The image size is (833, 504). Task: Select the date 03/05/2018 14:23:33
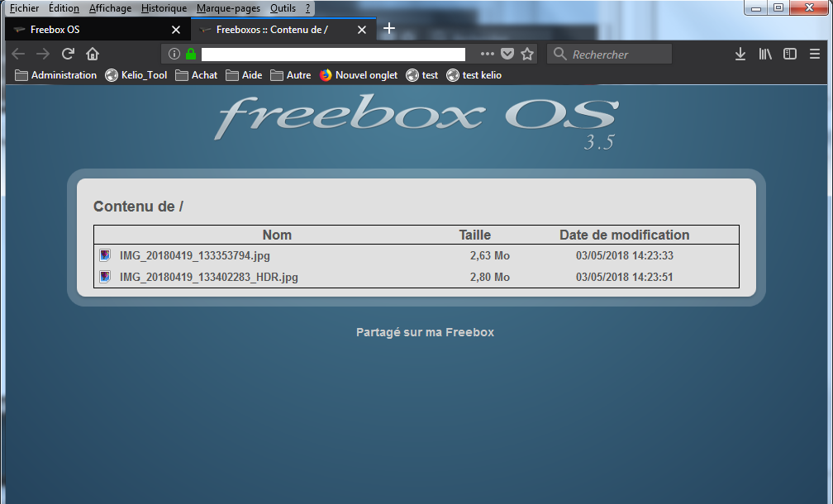coord(624,255)
